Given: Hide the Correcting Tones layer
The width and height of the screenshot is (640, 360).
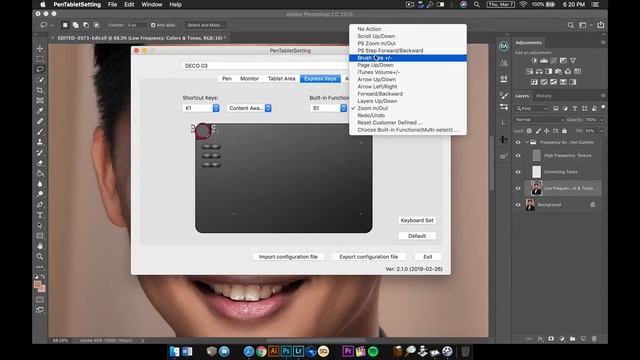Looking at the screenshot, I should tap(518, 172).
